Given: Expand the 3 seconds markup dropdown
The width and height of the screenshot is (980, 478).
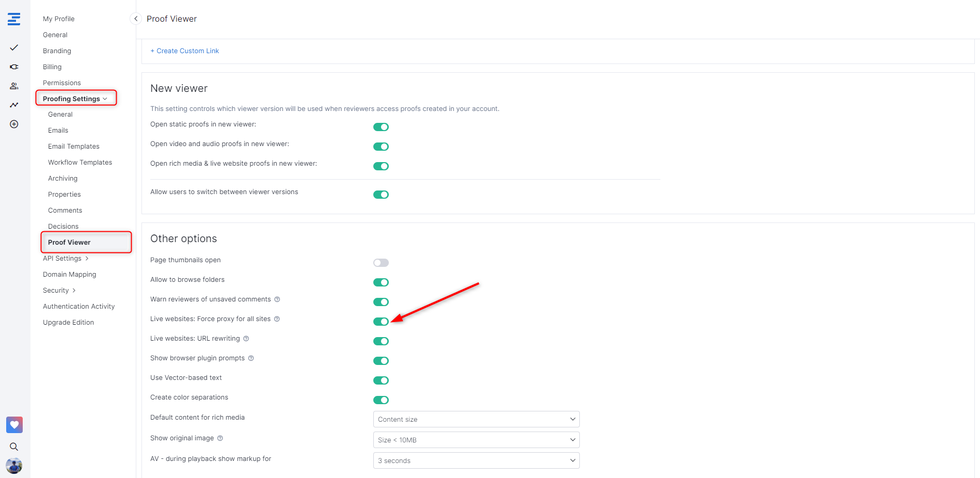Looking at the screenshot, I should tap(476, 460).
